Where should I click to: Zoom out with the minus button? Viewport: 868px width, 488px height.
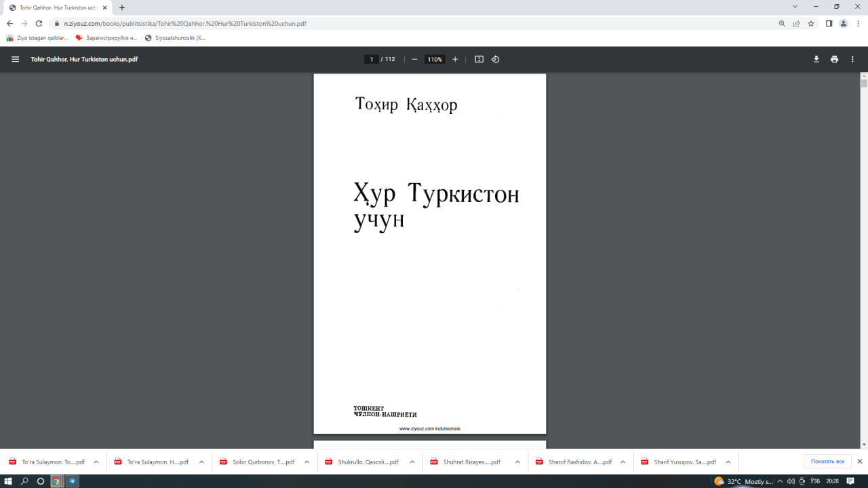pyautogui.click(x=414, y=59)
